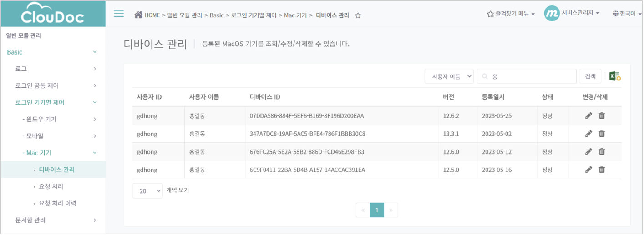The height and width of the screenshot is (235, 644).
Task: Collapse the Basic menu section
Action: tap(53, 52)
